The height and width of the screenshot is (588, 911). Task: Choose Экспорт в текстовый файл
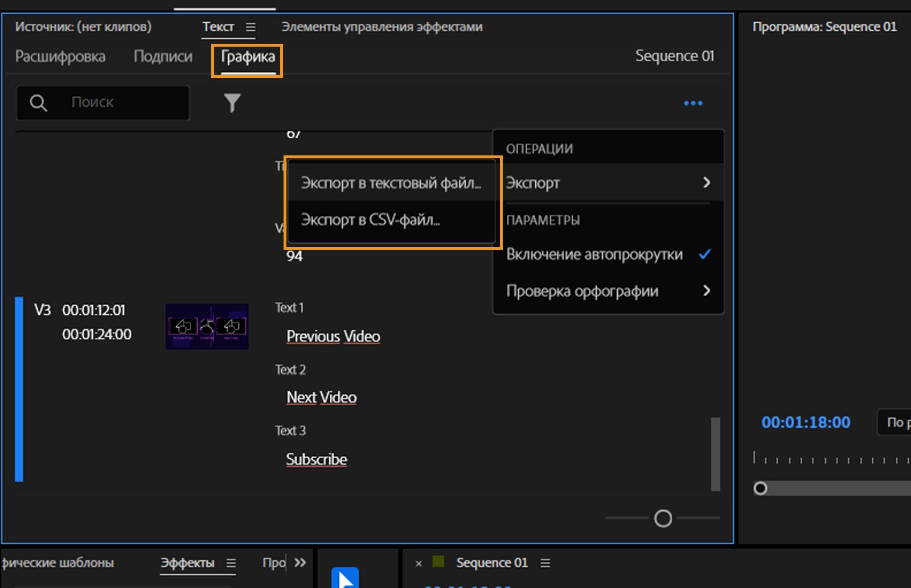point(391,183)
